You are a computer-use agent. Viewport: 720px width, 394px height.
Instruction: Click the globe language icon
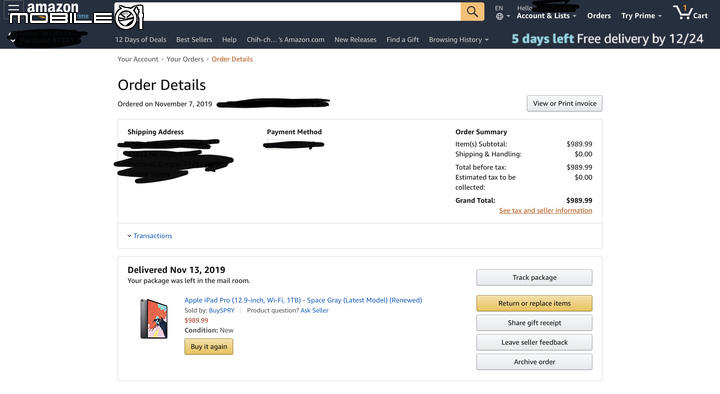(500, 16)
